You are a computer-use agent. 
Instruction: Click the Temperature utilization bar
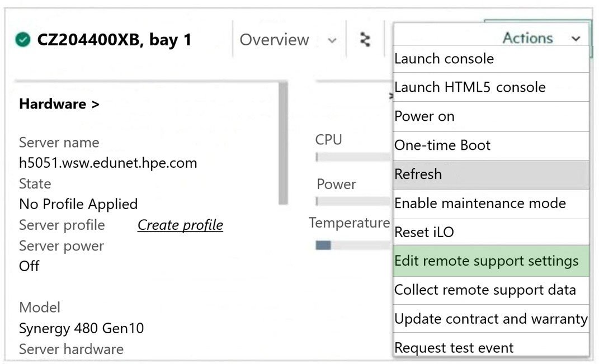click(x=353, y=245)
